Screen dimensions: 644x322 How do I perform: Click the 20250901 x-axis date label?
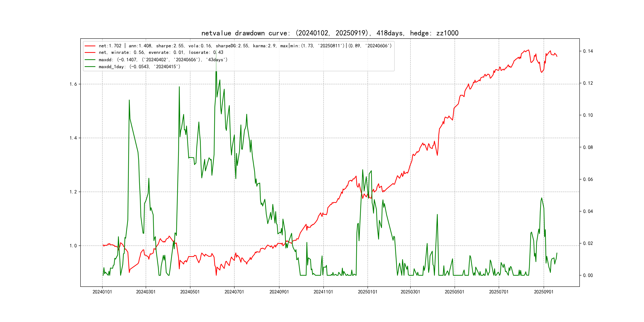(543, 292)
